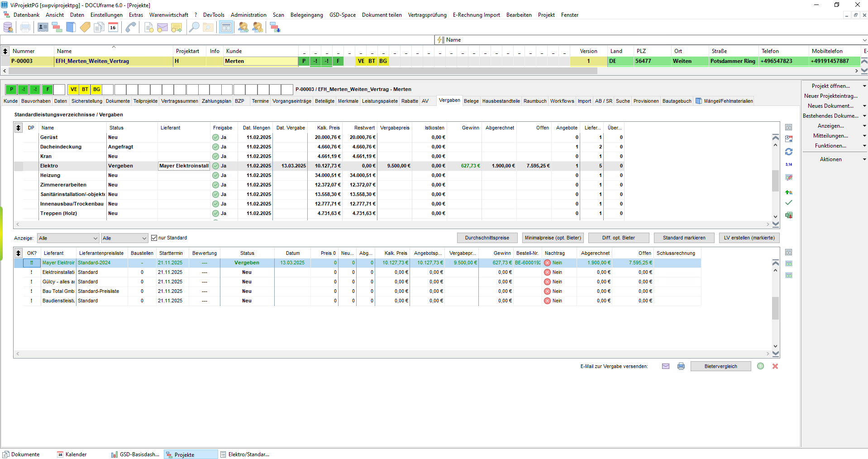Click the project list horizontal scrollbar
This screenshot has height=459, width=868.
(x=303, y=71)
